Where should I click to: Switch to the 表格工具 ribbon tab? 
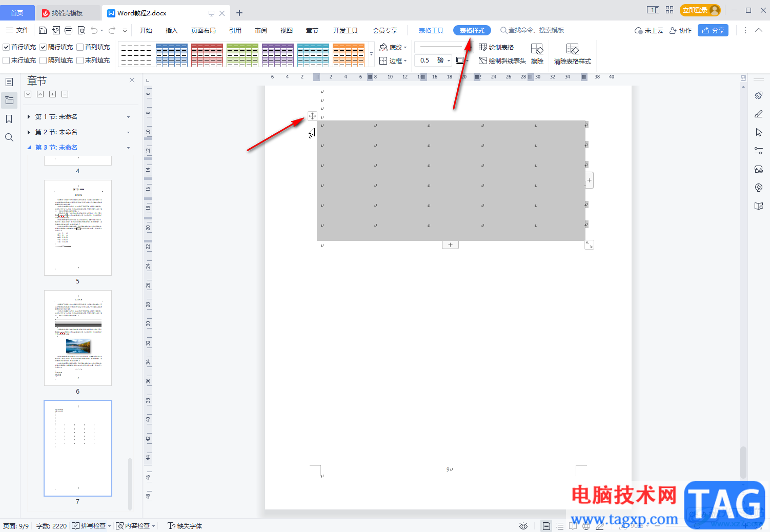pyautogui.click(x=431, y=30)
